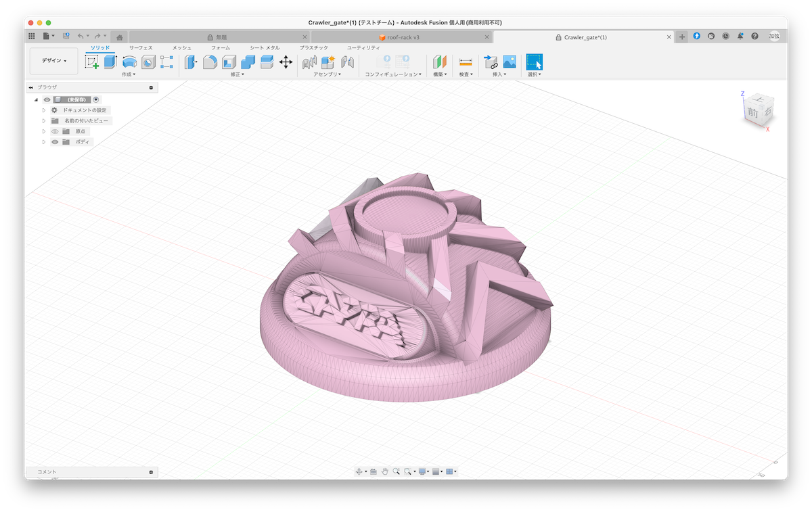Viewport: 812px width, 512px height.
Task: Collapse the ブラウザ panel
Action: coord(31,87)
